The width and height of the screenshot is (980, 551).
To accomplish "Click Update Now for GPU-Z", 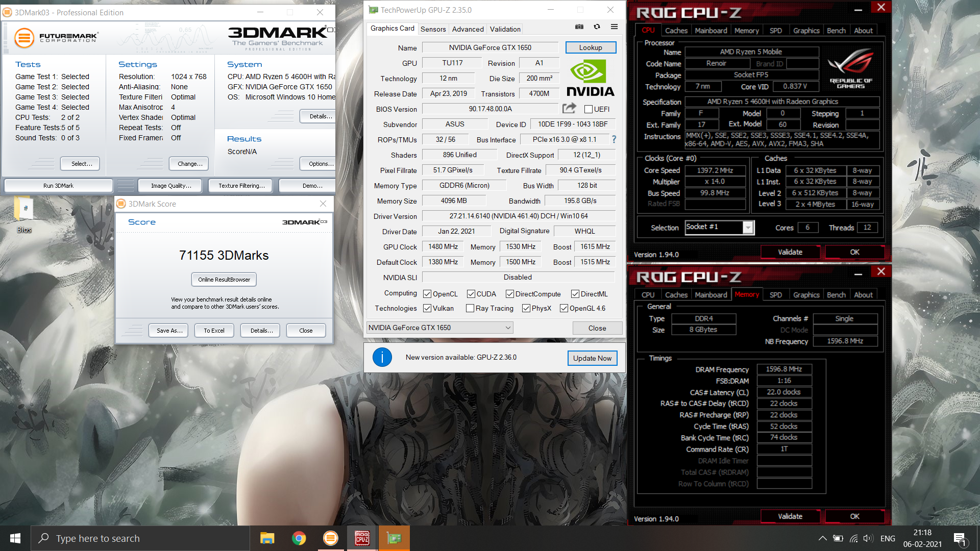I will click(592, 358).
